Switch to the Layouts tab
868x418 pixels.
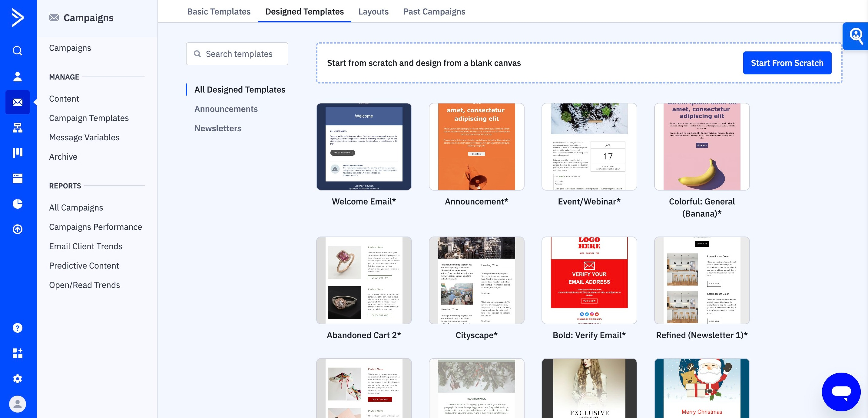(x=374, y=11)
